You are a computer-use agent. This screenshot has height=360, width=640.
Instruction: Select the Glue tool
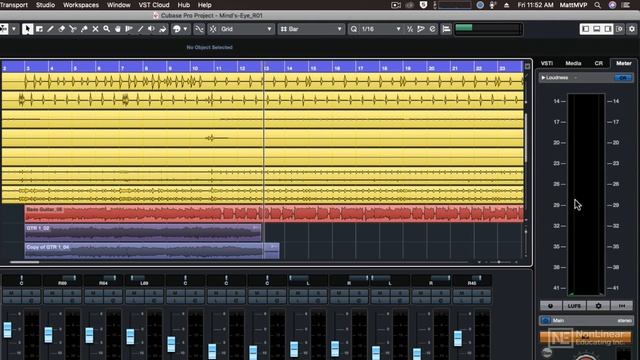click(x=84, y=29)
